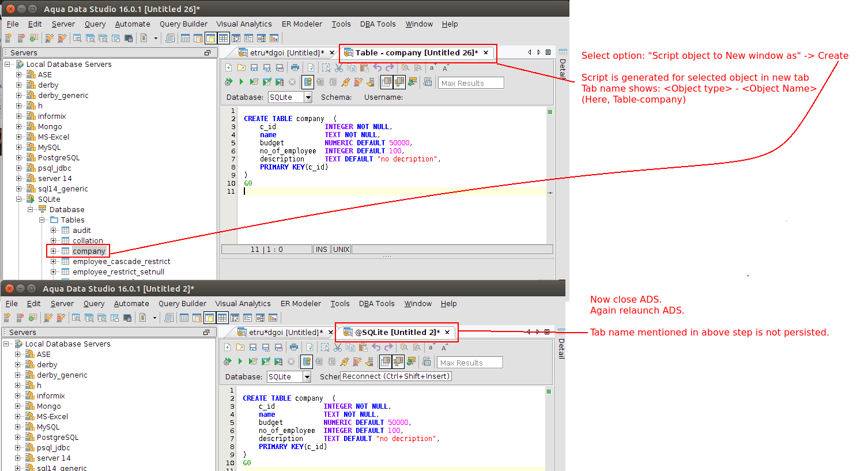Click Paste icon in top window editor toolbar

click(364, 68)
